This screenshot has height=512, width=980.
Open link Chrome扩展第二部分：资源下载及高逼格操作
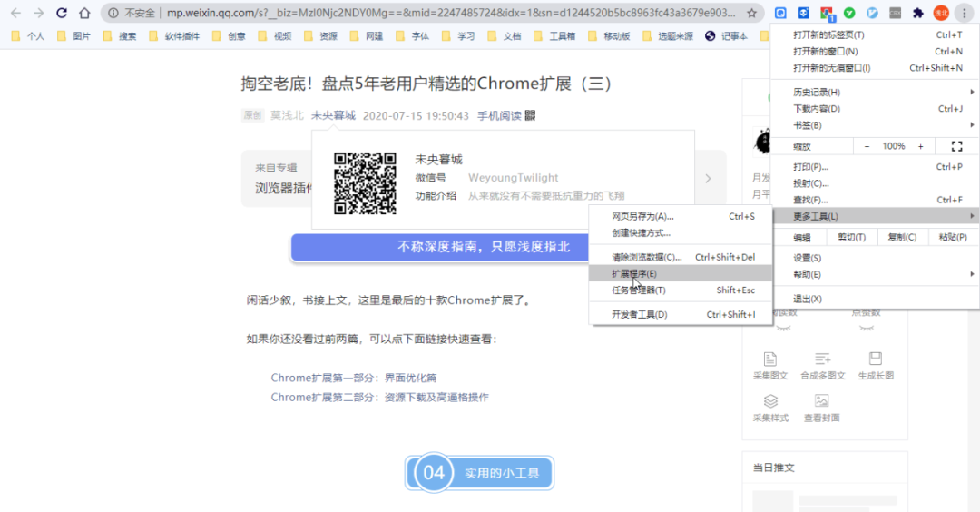point(380,397)
